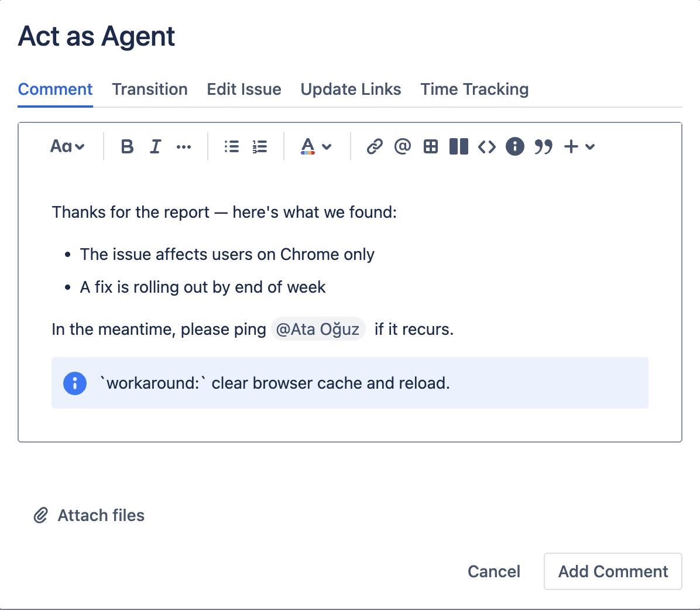Expand the text color dropdown chevron
This screenshot has height=610, width=700.
click(x=327, y=146)
